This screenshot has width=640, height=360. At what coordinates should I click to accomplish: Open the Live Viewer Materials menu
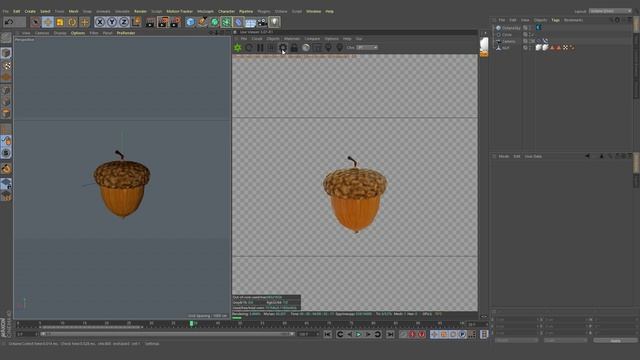point(292,39)
